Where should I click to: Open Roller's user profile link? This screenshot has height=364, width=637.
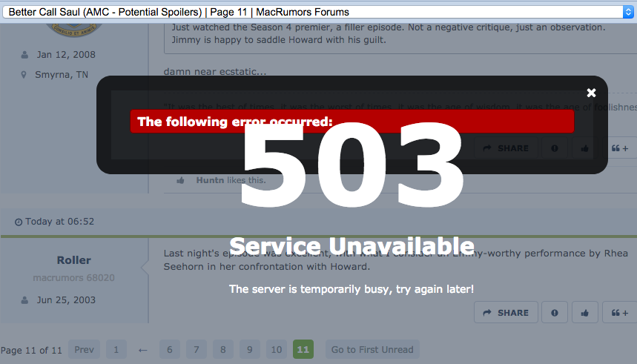click(x=74, y=260)
